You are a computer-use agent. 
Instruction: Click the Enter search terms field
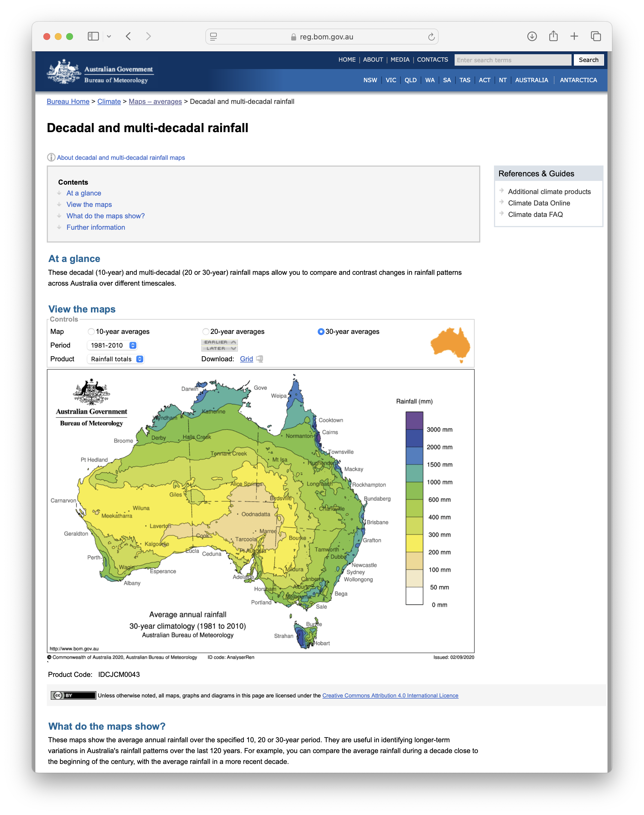coord(513,60)
